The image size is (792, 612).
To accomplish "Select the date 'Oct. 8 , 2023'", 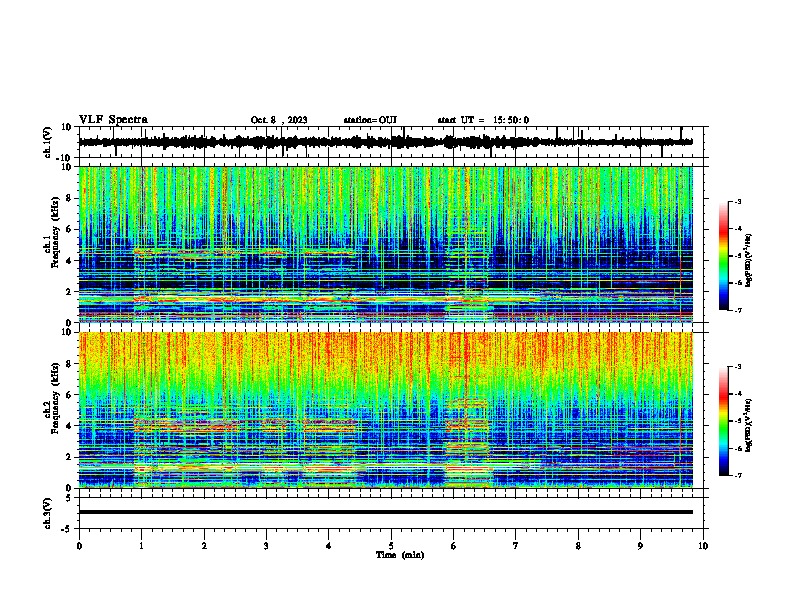I will (x=279, y=120).
